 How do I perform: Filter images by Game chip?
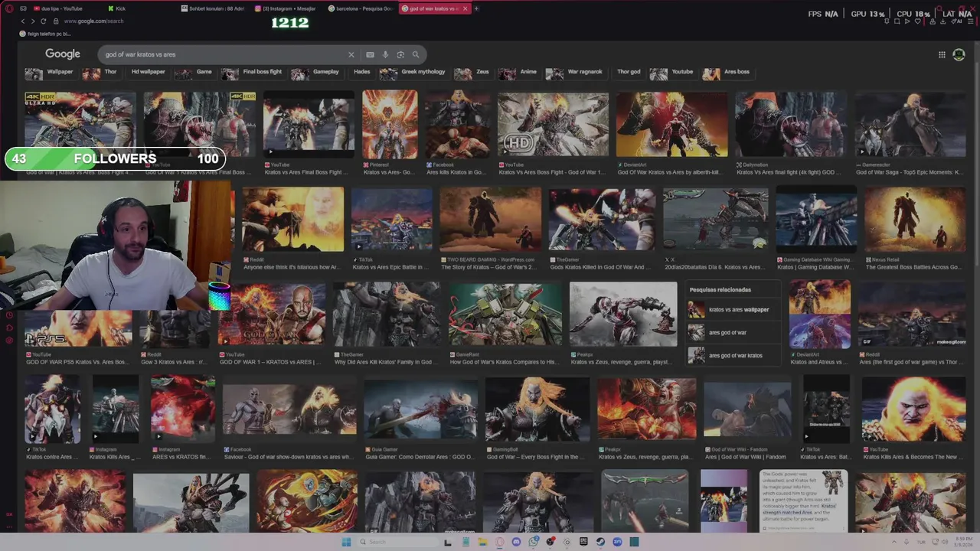point(194,72)
